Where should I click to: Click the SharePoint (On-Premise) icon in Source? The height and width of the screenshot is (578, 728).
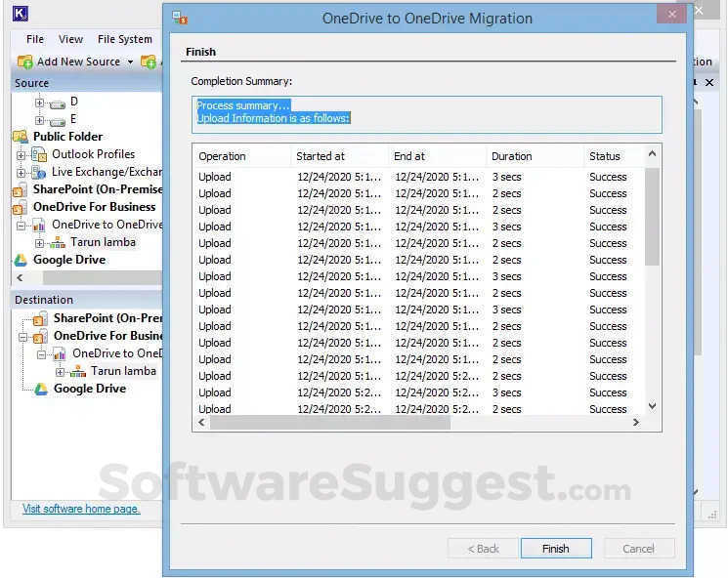coord(20,189)
